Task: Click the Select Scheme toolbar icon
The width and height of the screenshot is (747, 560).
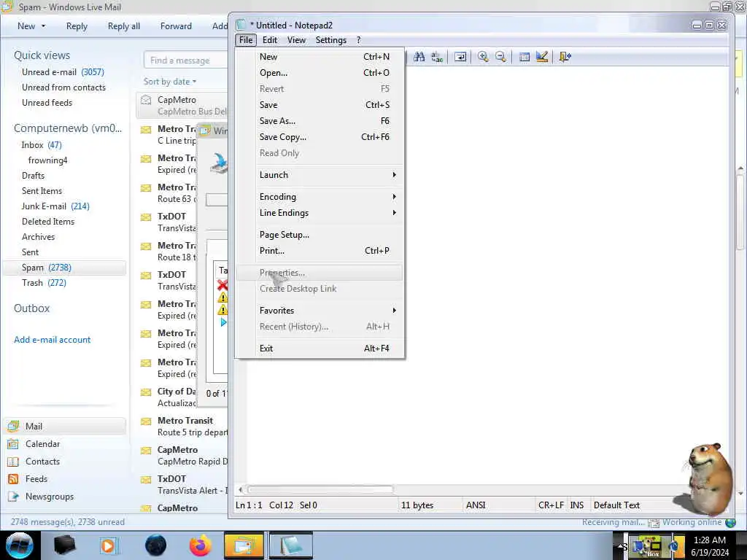Action: (x=525, y=57)
